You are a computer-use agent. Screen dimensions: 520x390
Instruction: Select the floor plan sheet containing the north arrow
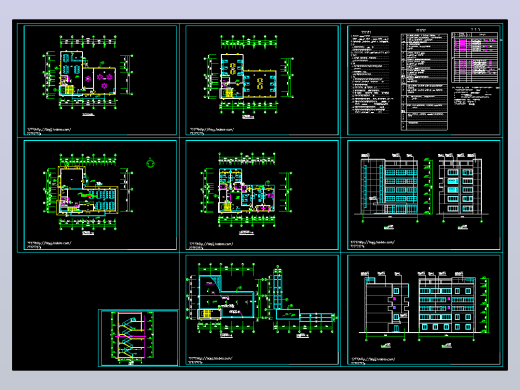pyautogui.click(x=100, y=195)
